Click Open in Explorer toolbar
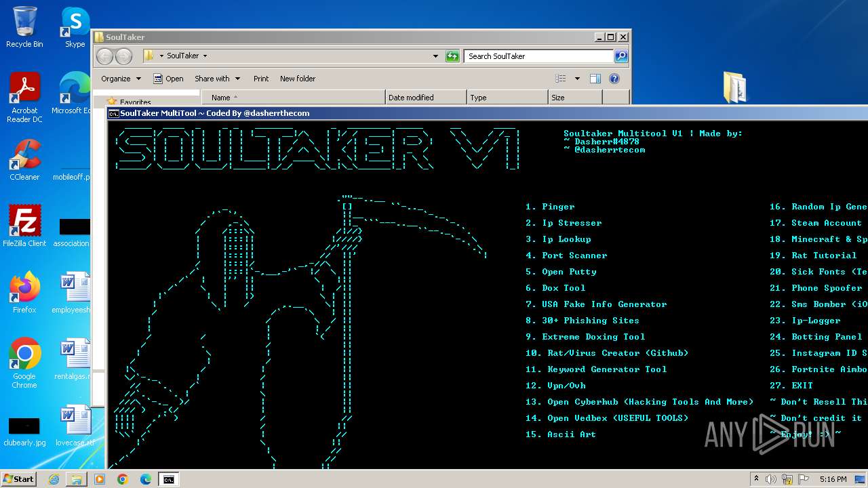 (x=168, y=79)
